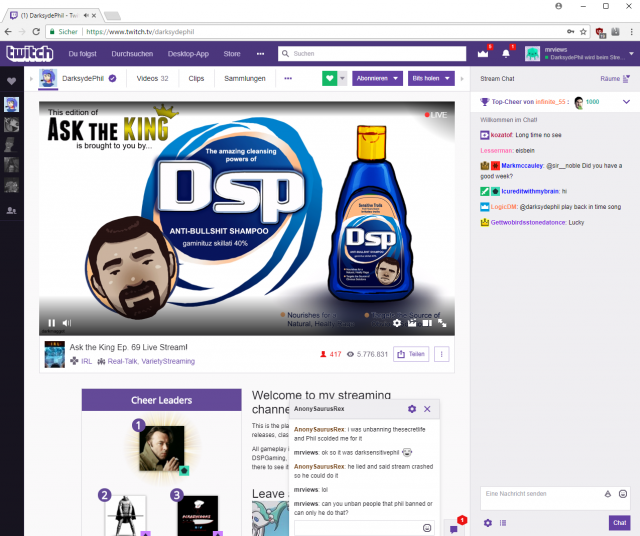Viewport: 640px width, 536px height.
Task: Click the Suchen search field
Action: (372, 53)
